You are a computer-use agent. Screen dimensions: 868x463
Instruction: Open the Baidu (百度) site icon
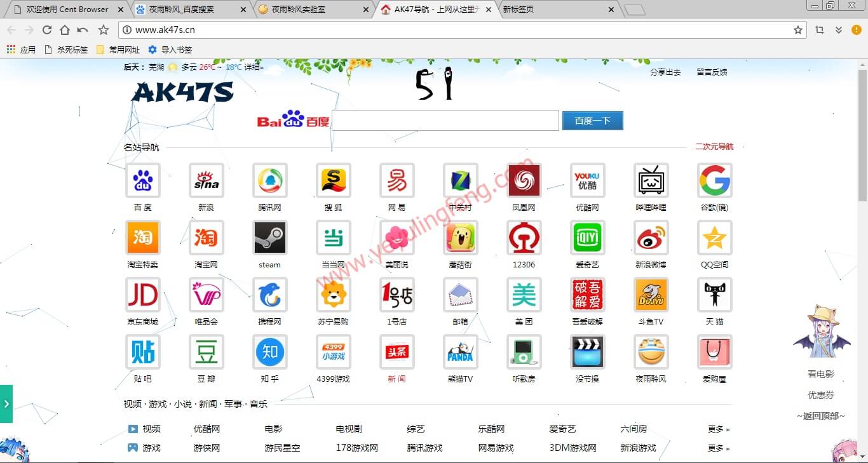tap(143, 180)
